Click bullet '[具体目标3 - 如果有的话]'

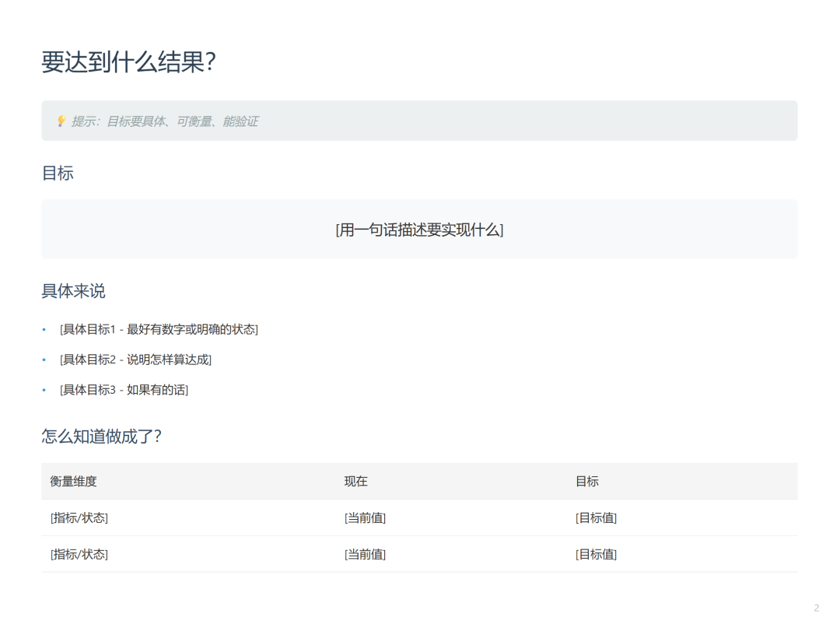[124, 390]
